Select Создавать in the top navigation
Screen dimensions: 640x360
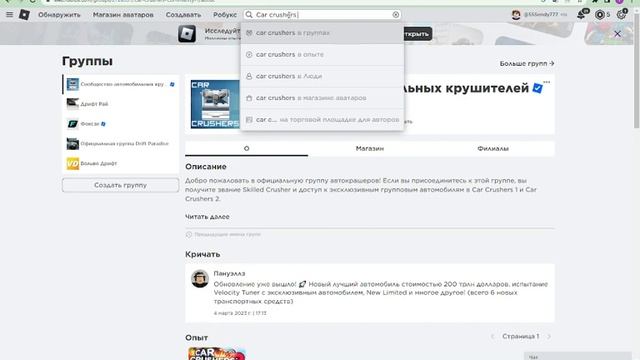[x=183, y=15]
